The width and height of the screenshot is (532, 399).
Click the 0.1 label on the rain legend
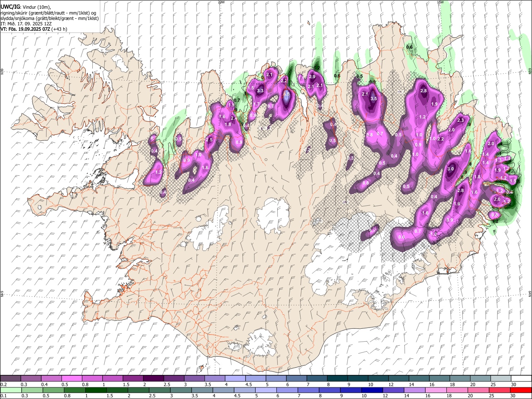(3, 396)
